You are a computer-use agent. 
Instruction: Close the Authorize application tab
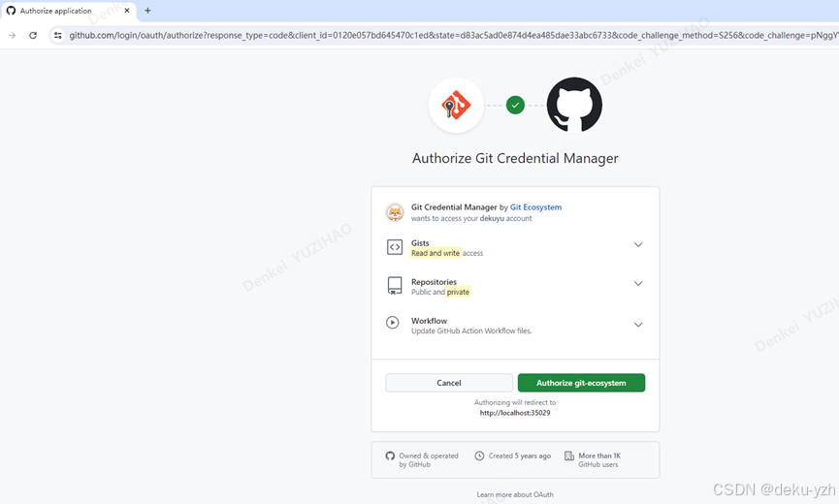tap(127, 11)
